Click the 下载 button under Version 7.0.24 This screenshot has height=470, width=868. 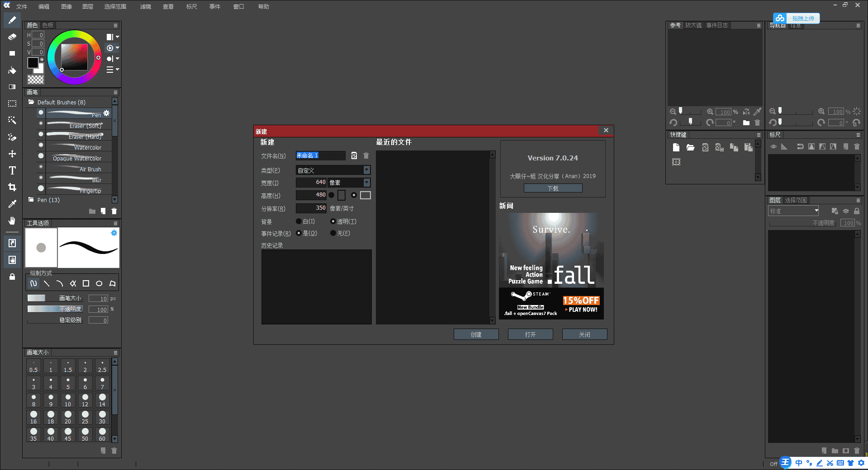click(x=552, y=188)
